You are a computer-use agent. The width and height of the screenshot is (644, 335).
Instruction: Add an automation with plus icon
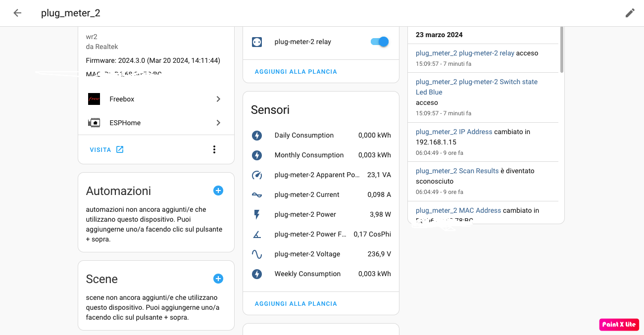[x=218, y=191]
